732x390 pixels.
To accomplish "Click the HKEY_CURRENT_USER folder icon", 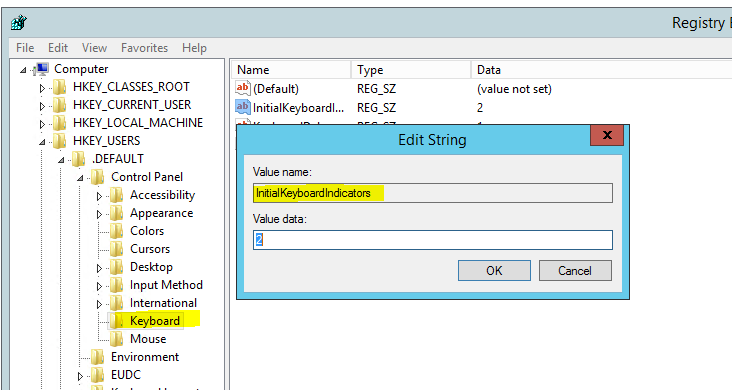I will point(59,105).
